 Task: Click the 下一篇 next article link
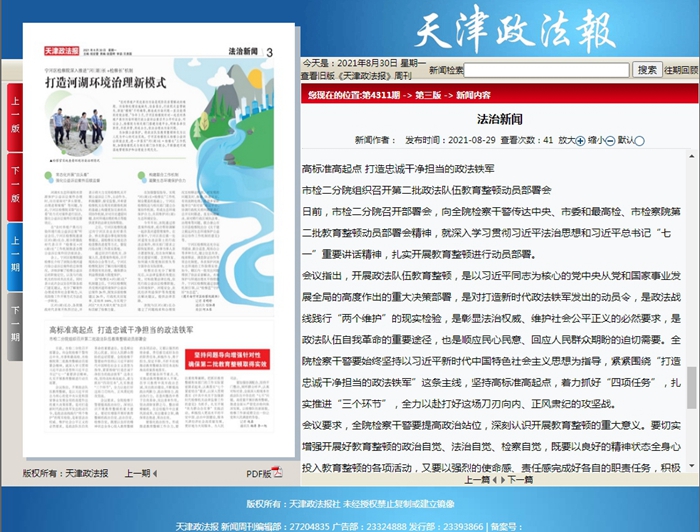coord(520,480)
